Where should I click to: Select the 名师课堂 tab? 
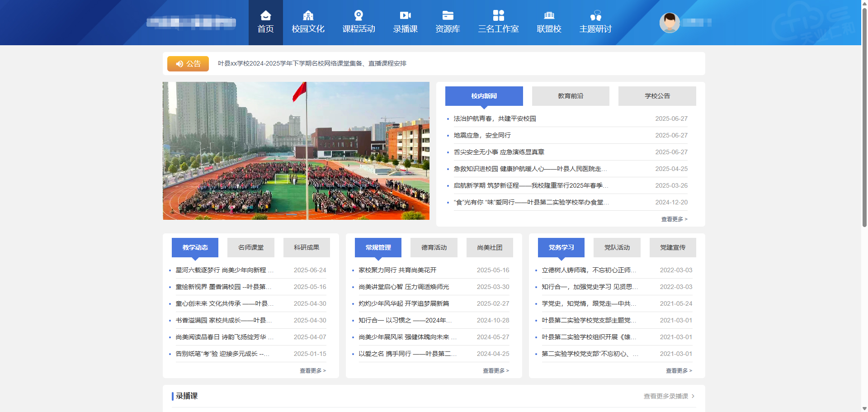[x=251, y=247]
